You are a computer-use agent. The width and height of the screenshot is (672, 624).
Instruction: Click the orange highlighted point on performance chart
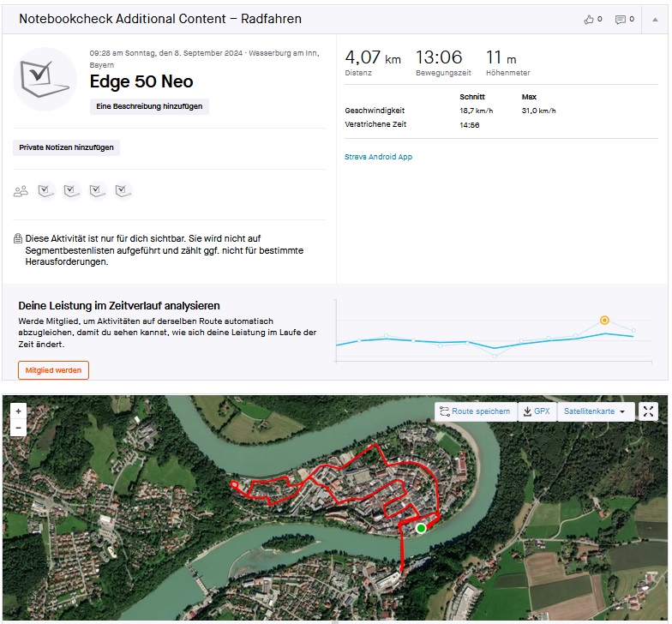click(x=604, y=320)
